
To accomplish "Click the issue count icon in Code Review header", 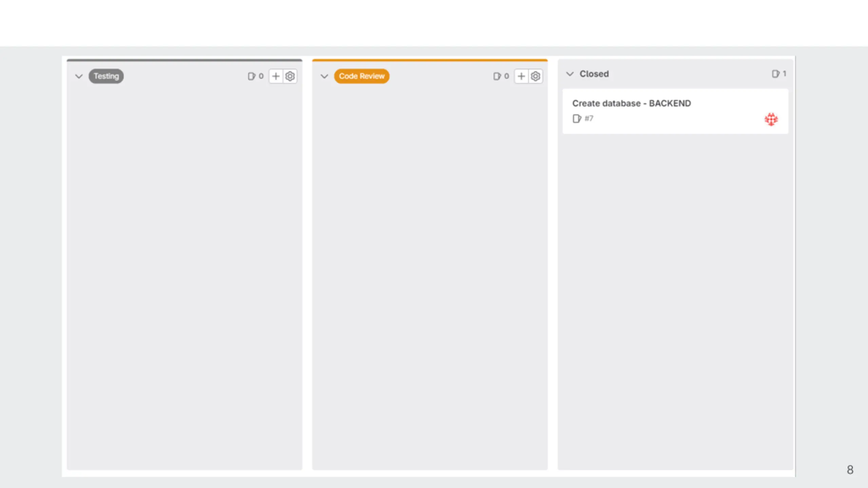I will (497, 76).
